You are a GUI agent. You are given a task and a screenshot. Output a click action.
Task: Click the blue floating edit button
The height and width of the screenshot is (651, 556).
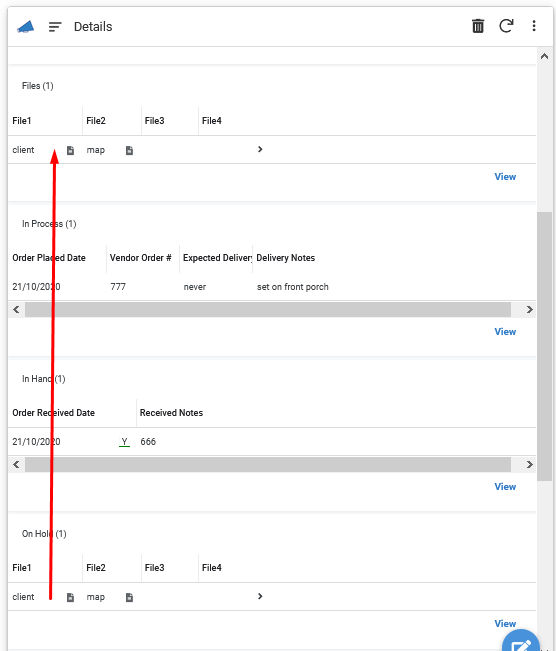click(521, 641)
